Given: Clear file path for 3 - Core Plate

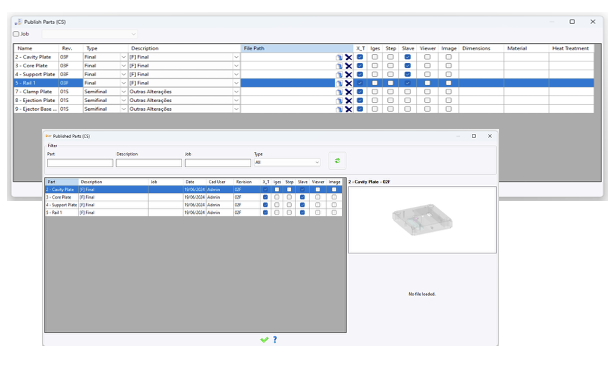Looking at the screenshot, I should point(348,66).
